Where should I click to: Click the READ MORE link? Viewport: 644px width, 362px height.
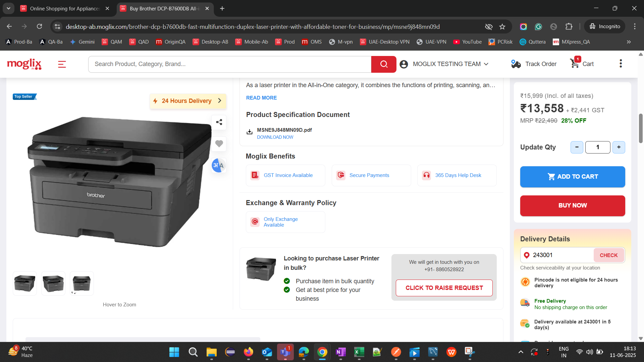261,98
